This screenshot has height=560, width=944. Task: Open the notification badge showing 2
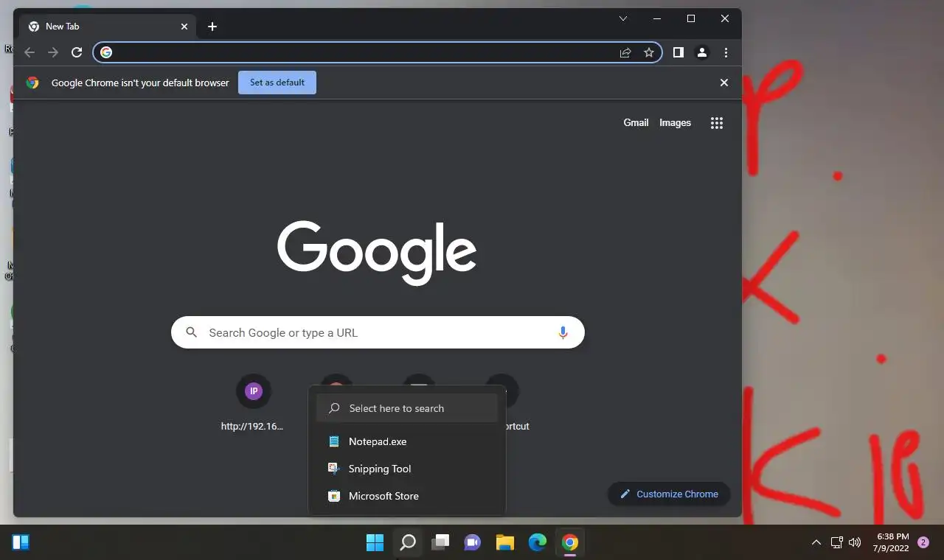(x=923, y=542)
